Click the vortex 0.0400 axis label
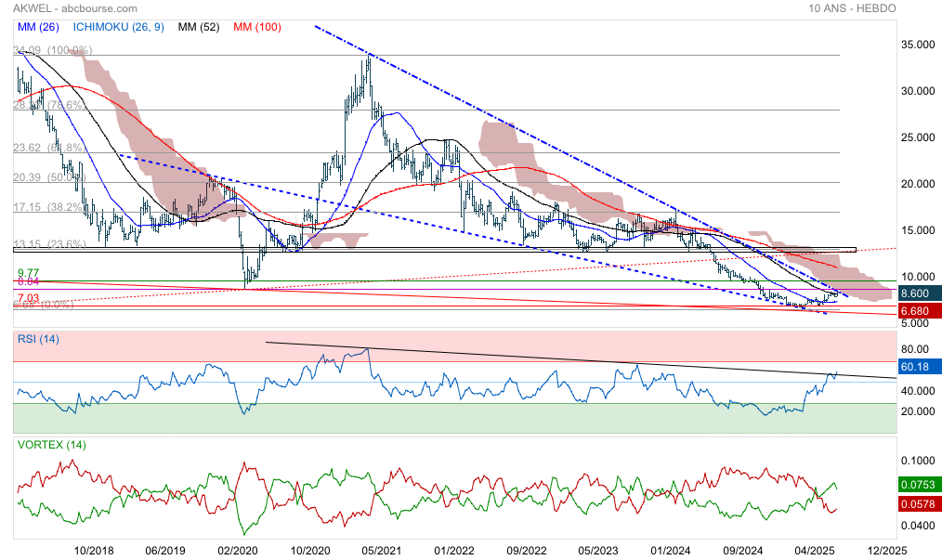 click(918, 526)
